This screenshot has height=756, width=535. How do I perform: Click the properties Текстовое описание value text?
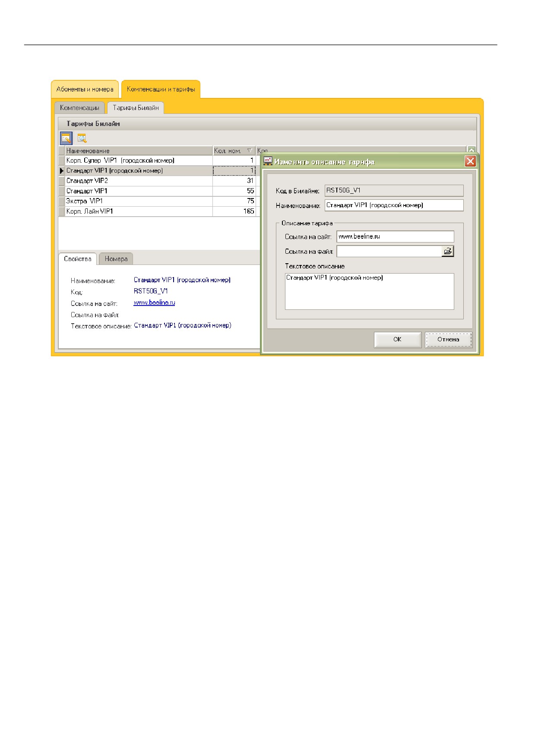pos(182,325)
